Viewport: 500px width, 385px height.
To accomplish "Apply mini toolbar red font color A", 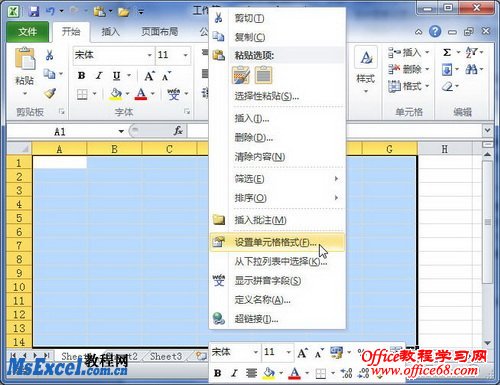I will 294,373.
